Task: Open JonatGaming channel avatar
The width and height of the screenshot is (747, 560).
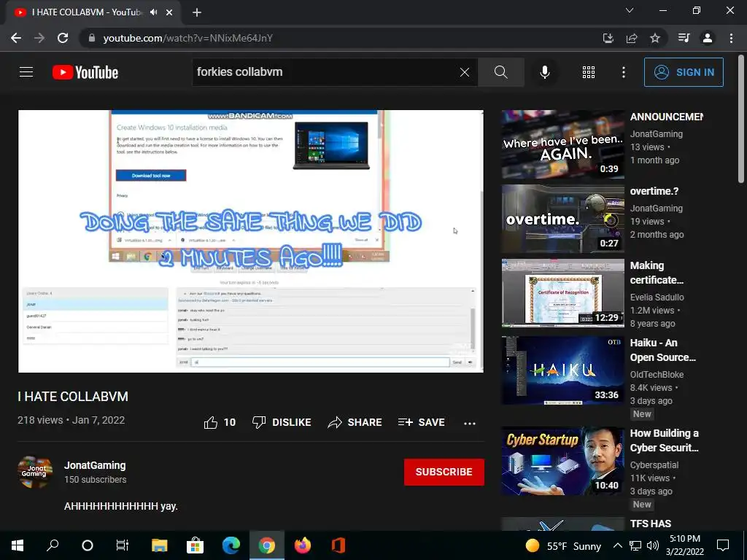Action: click(x=35, y=472)
